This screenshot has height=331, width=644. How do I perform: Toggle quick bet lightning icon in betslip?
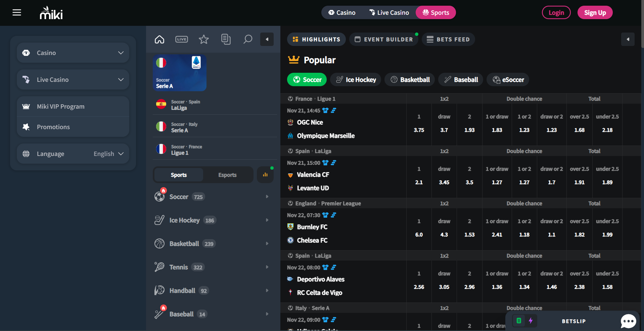click(x=531, y=321)
